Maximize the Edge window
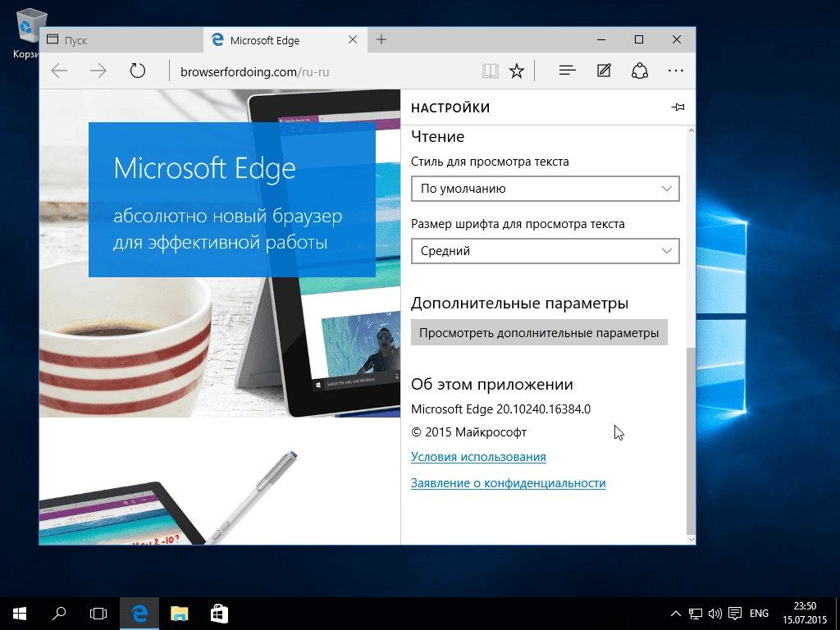The width and height of the screenshot is (840, 630). click(638, 39)
